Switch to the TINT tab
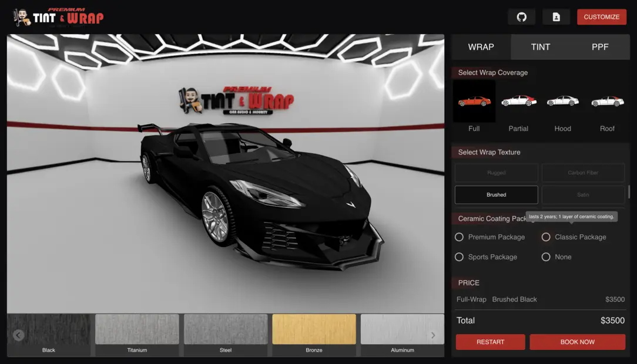This screenshot has width=637, height=364. 540,47
